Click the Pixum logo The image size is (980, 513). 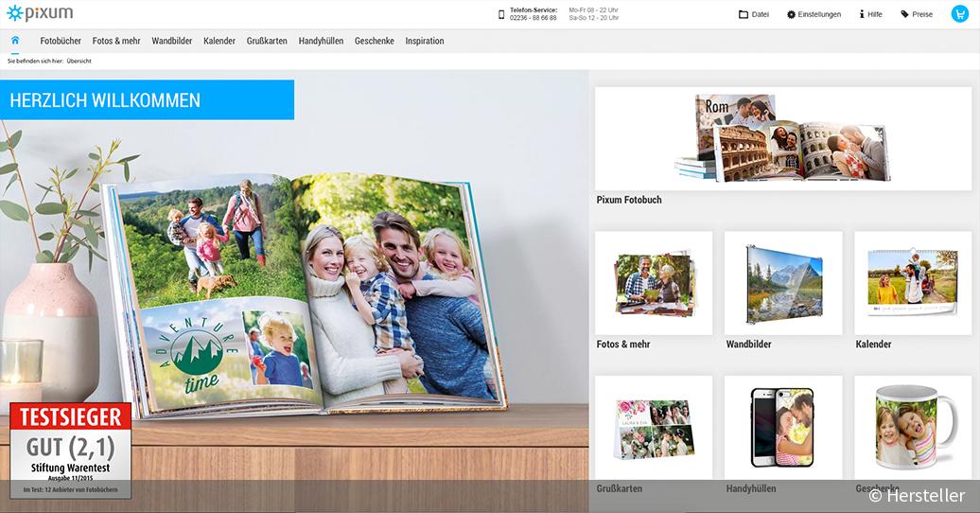pyautogui.click(x=40, y=13)
